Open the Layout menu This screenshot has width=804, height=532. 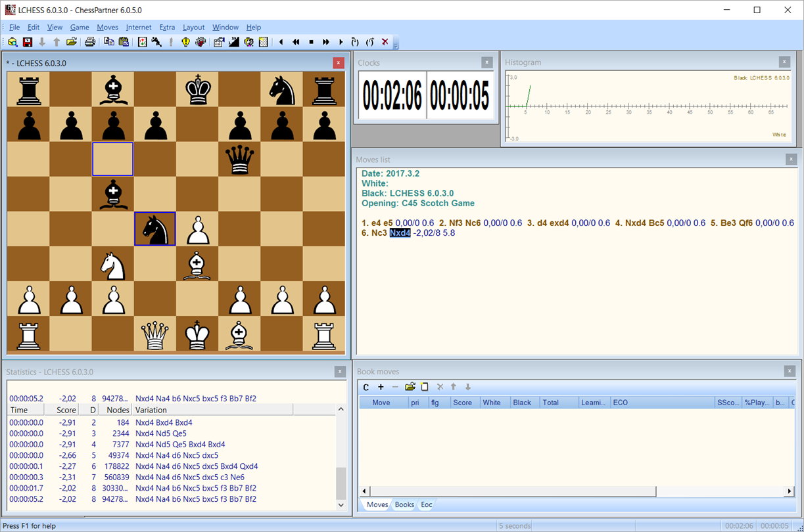tap(194, 28)
